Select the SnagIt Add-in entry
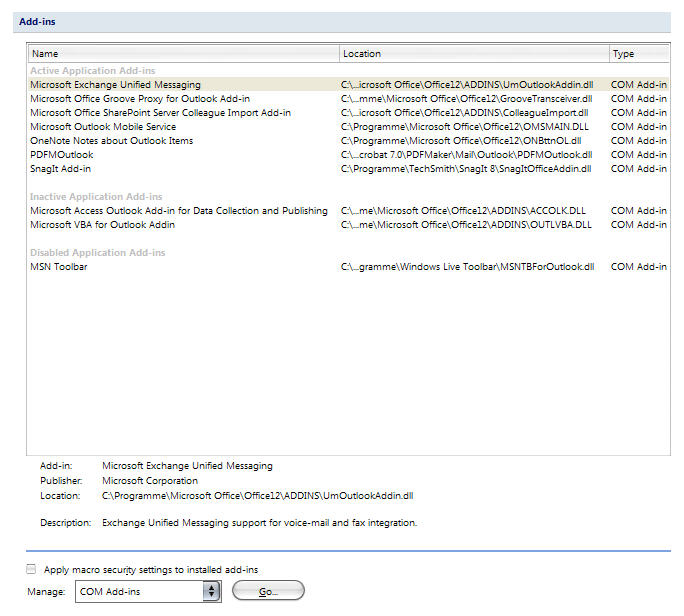 click(61, 169)
